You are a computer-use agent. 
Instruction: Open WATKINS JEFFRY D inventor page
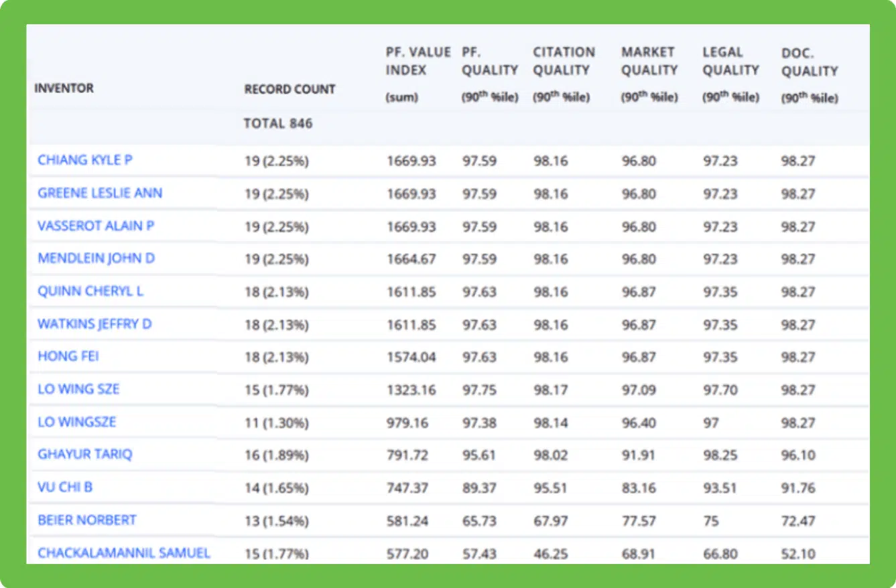pos(94,324)
